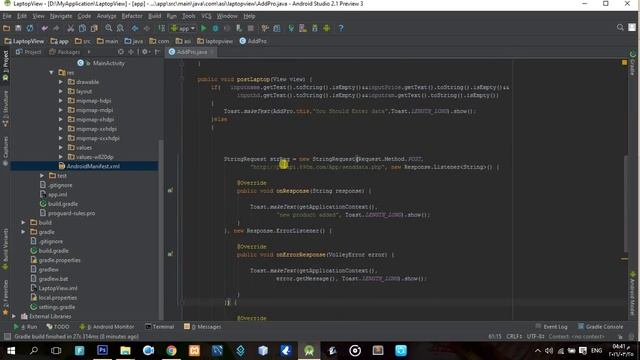Viewport: 640px width, 360px height.
Task: Click the Debug app icon
Action: [216, 28]
